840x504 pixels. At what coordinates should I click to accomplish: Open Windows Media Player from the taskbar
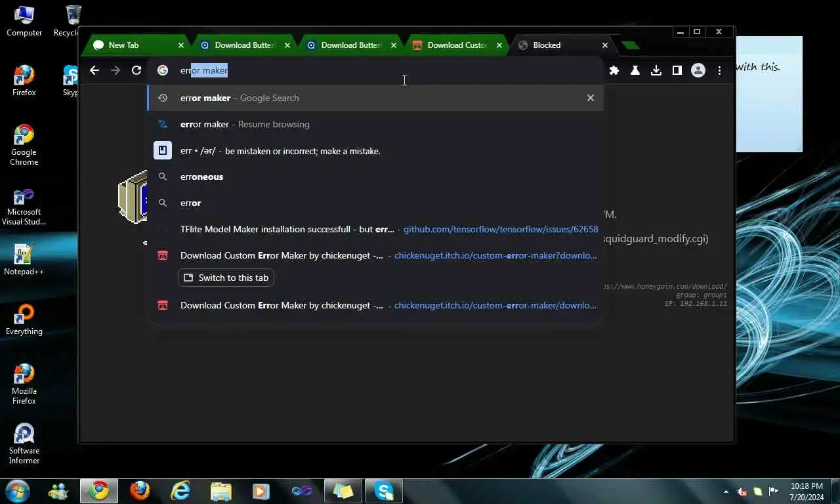tap(261, 491)
